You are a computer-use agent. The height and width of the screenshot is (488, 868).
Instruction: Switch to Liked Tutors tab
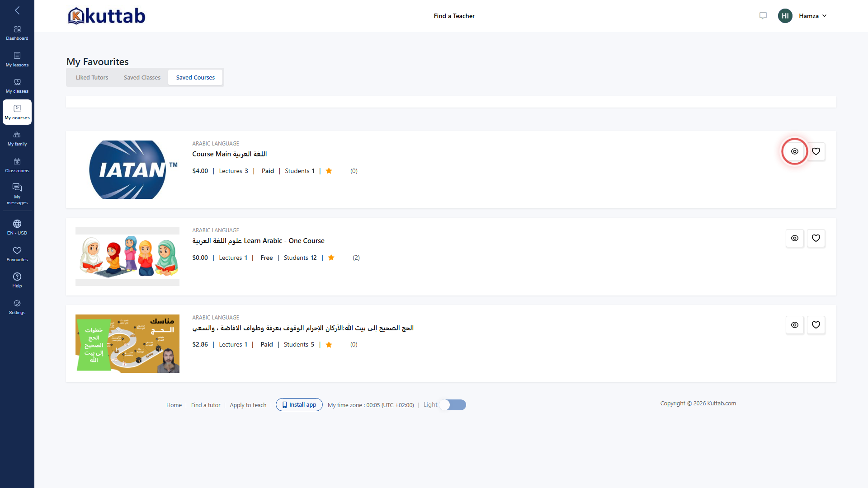click(x=92, y=77)
